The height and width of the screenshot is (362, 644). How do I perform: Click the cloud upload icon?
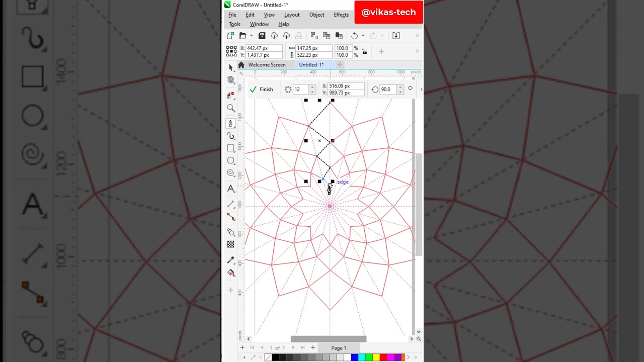[286, 36]
